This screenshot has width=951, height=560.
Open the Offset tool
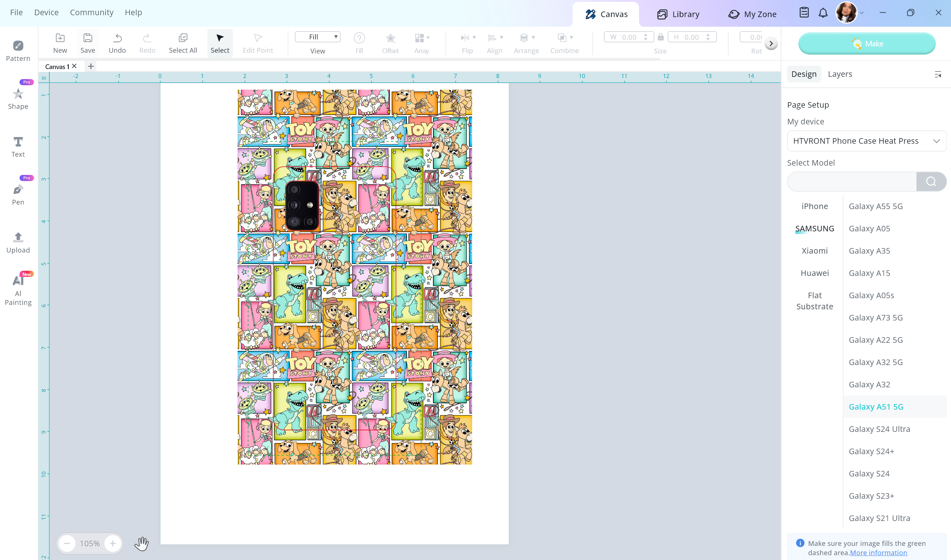point(390,43)
